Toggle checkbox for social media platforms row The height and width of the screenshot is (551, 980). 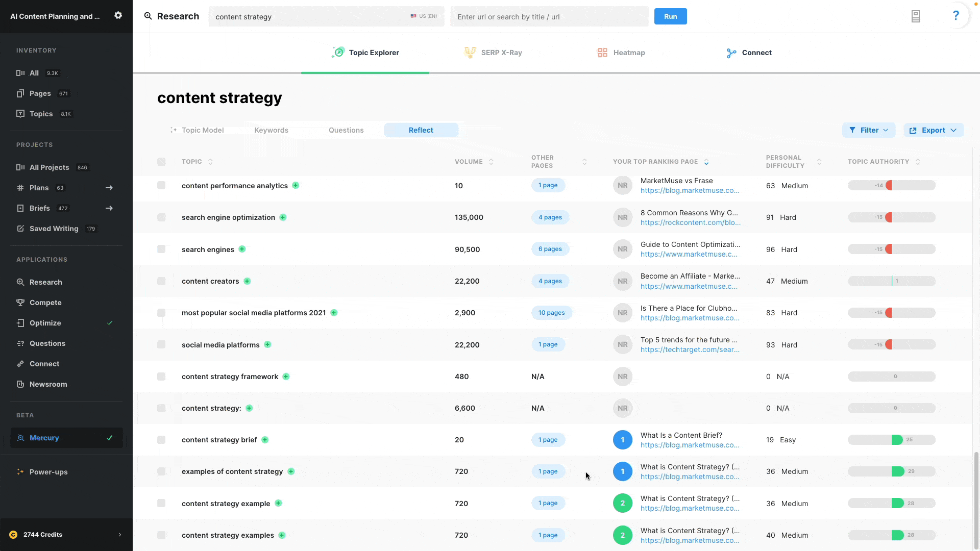161,344
